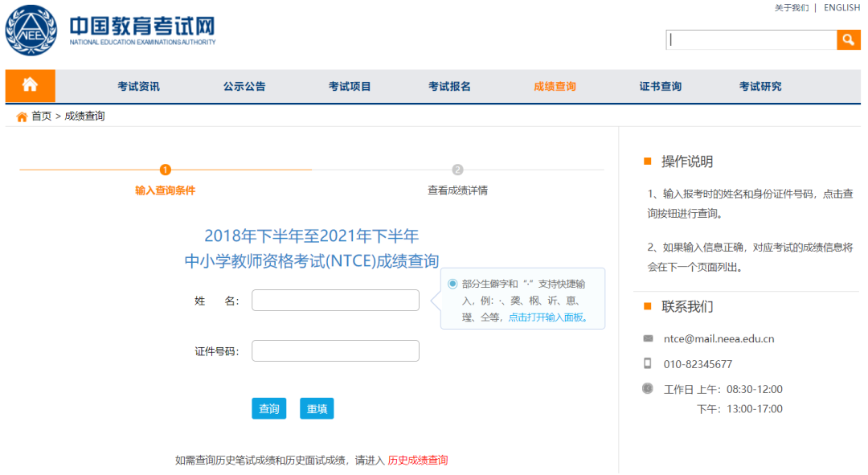Viewport: 868px width, 475px height.
Task: Click the phone icon next to 010-82345677
Action: tap(648, 363)
